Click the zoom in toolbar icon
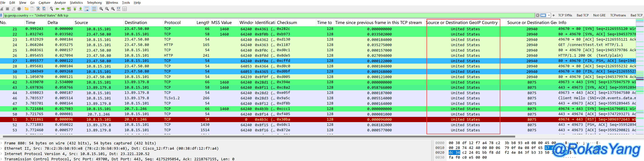Image resolution: width=644 pixels, height=161 pixels. [x=101, y=9]
